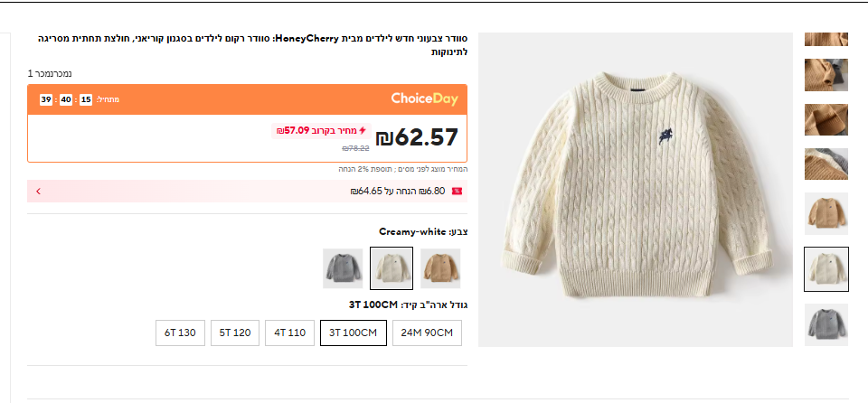Click the large cream sweater main image
The width and height of the screenshot is (868, 403).
[x=635, y=190]
